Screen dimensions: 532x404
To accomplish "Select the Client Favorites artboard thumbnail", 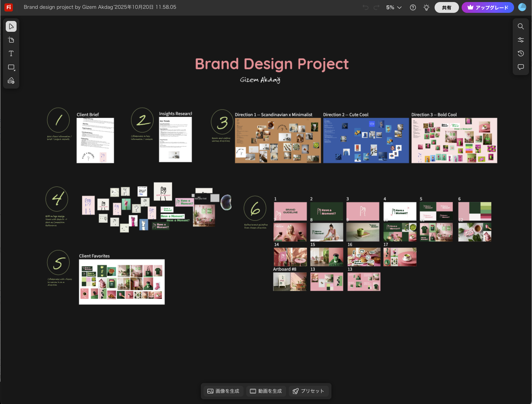I will 122,282.
